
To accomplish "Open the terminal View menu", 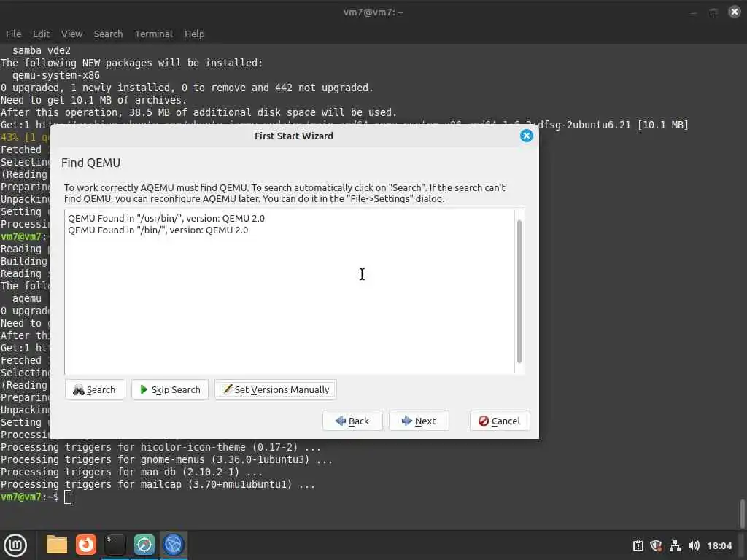I will 72,34.
